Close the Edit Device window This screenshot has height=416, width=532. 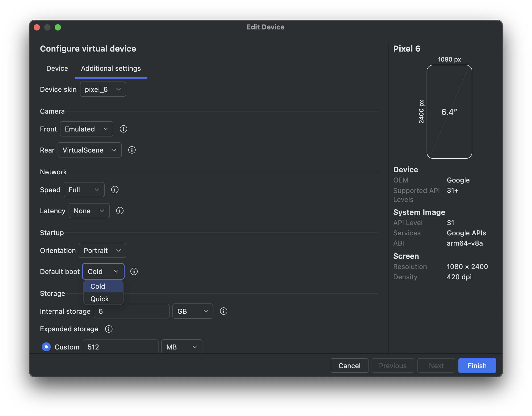click(37, 27)
